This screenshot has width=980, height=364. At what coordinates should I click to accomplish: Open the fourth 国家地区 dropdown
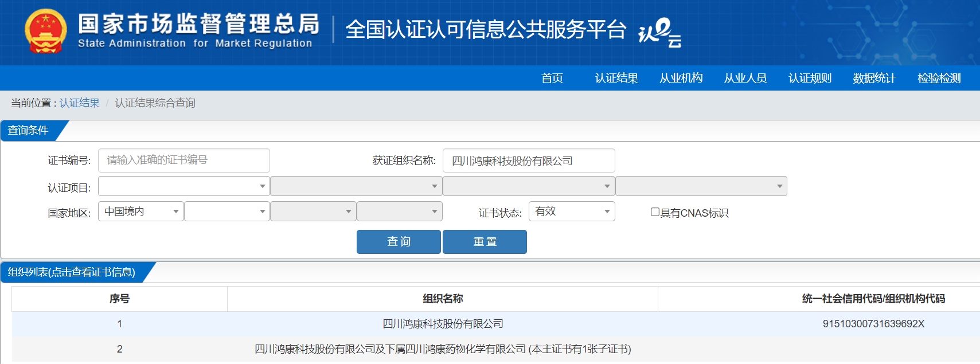click(399, 211)
